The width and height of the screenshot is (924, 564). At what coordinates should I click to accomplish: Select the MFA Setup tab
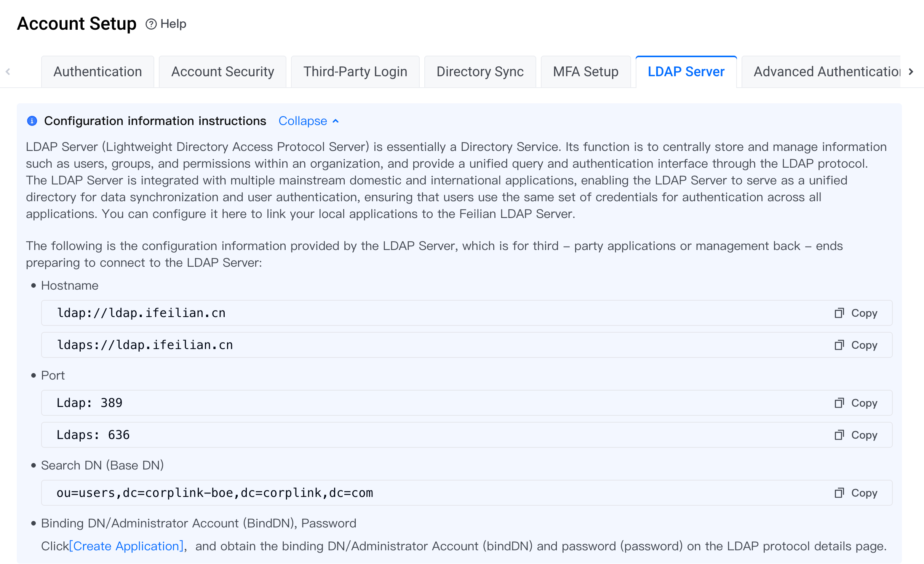(585, 72)
